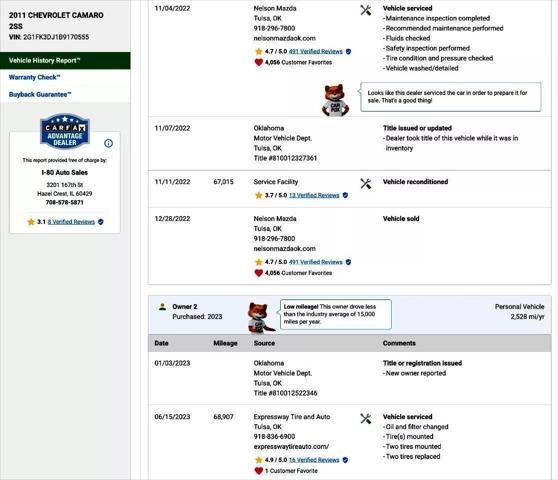
Task: Click the Car Fox mascot in Owner 2 header
Action: 260,318
